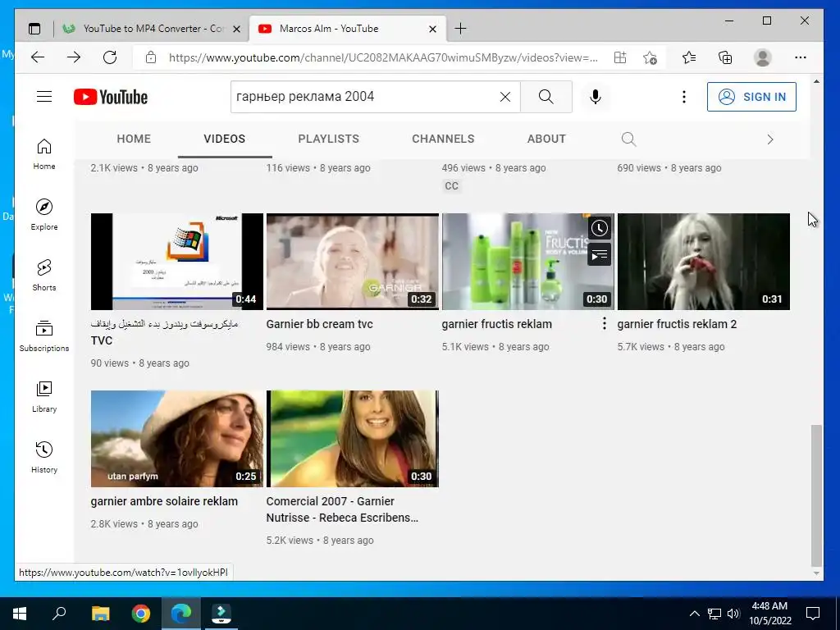Open YouTube settings three-dot menu
Viewport: 840px width, 630px height.
pos(683,97)
